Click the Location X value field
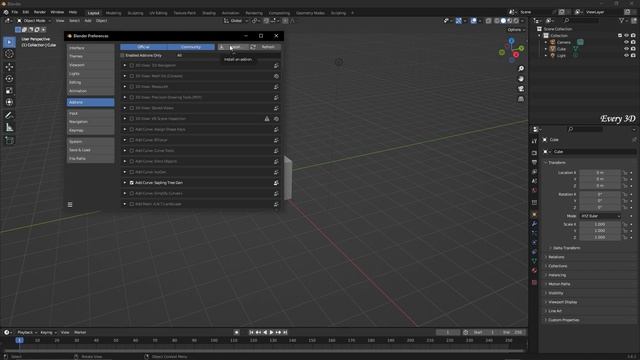 [x=600, y=173]
